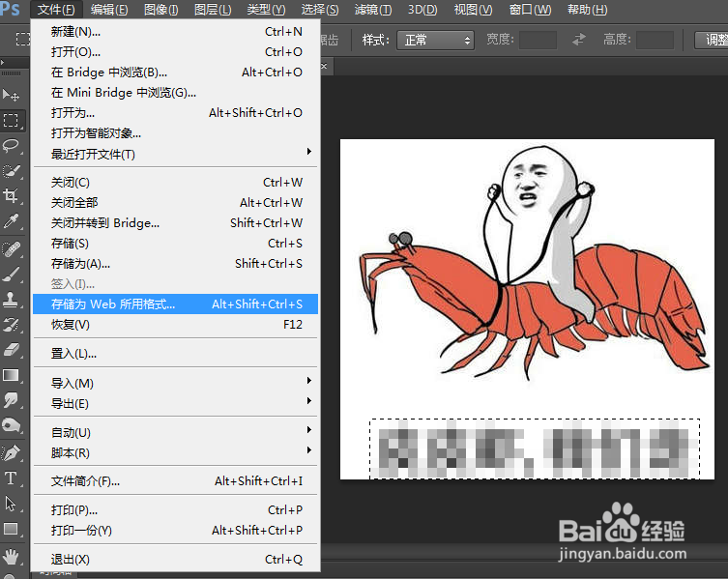Screen dimensions: 728x579
Task: Open the 视图(V) menu
Action: (x=473, y=10)
